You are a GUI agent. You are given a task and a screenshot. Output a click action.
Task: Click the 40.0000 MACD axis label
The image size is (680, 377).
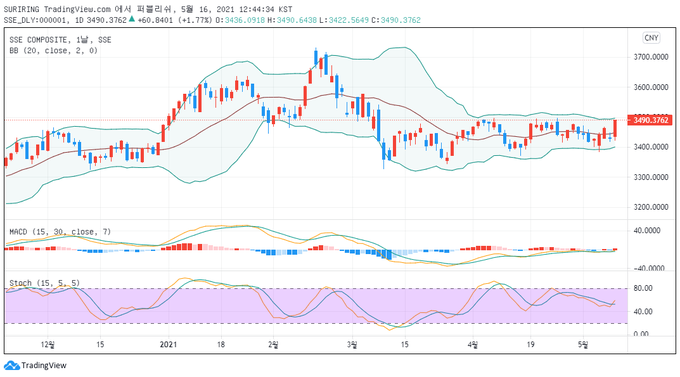point(647,230)
